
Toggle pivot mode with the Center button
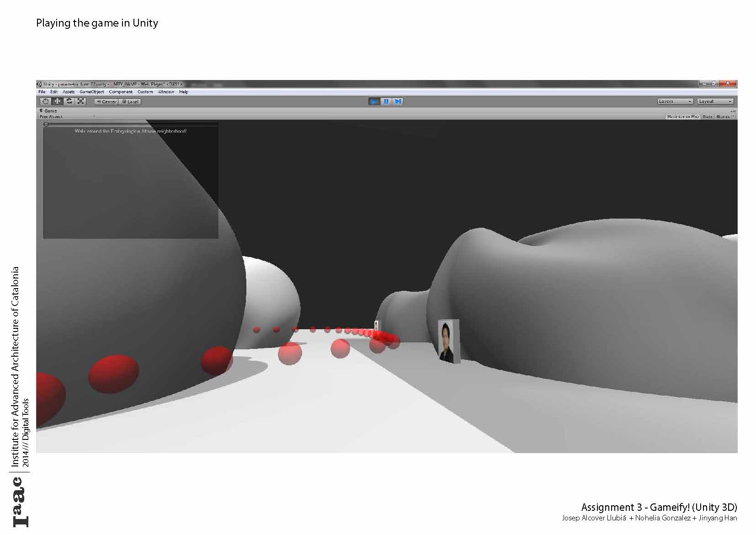click(106, 102)
